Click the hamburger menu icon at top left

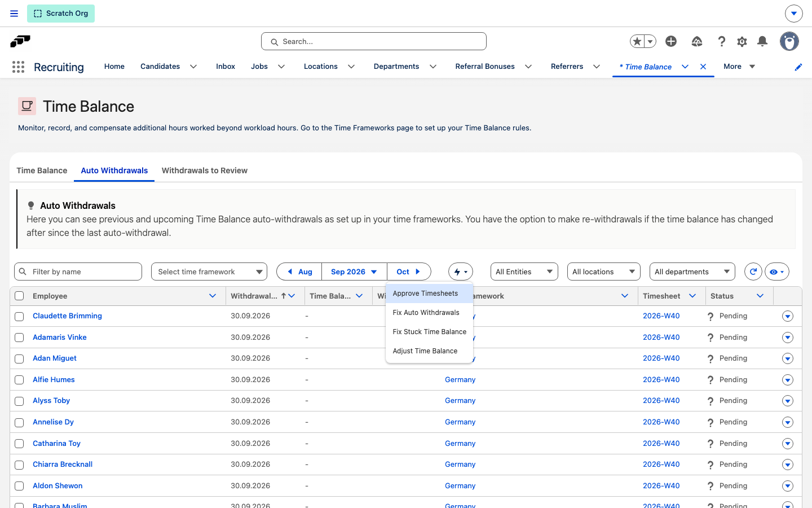point(14,14)
